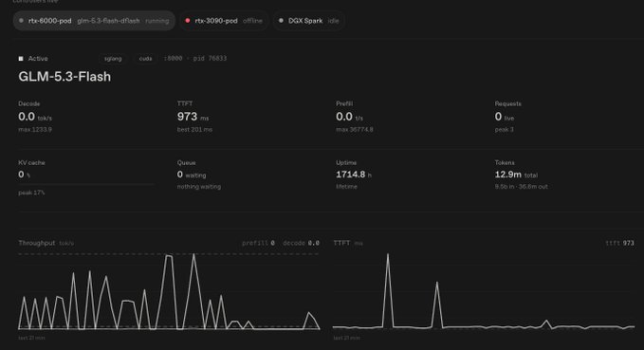
Task: Click the tallest peak in the Throughput chart
Action: [x=193, y=255]
